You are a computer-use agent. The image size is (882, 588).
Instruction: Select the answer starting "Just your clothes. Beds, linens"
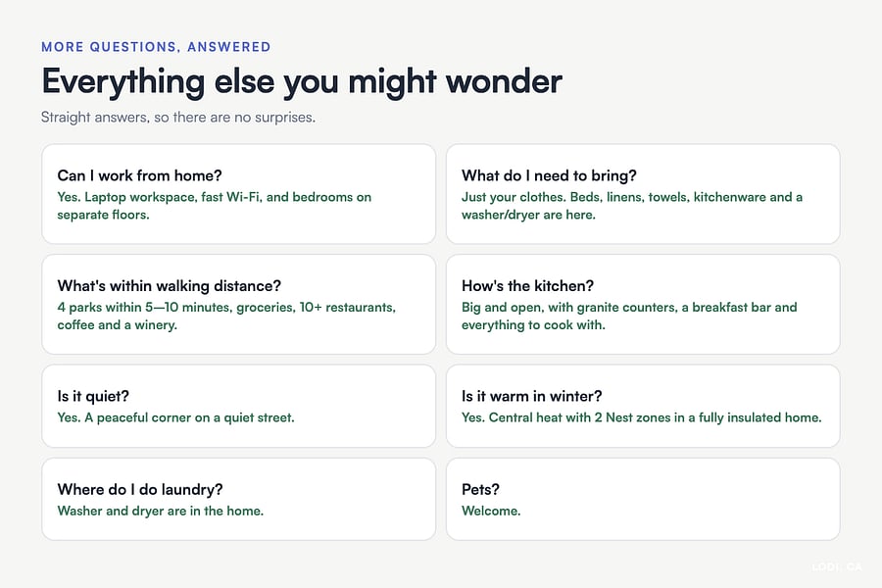click(x=632, y=206)
